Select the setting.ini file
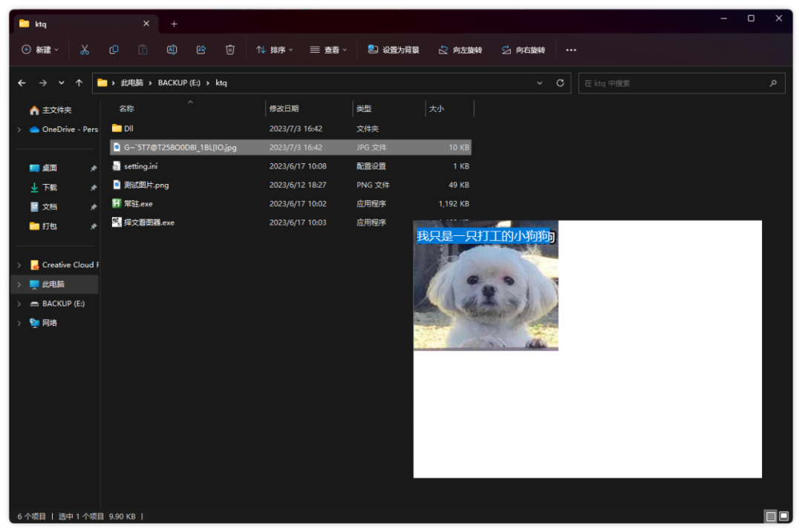802x532 pixels. coord(290,166)
